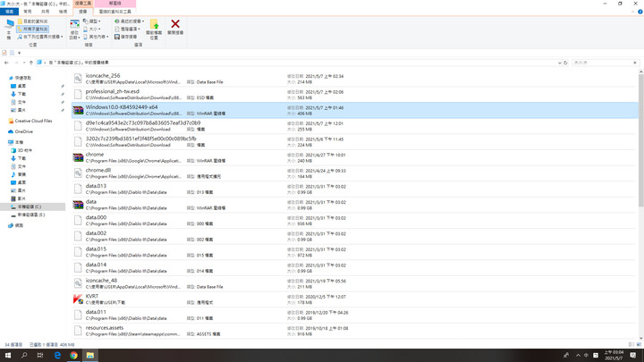Click the Back navigation arrow
This screenshot has height=362, width=644.
pos(6,63)
